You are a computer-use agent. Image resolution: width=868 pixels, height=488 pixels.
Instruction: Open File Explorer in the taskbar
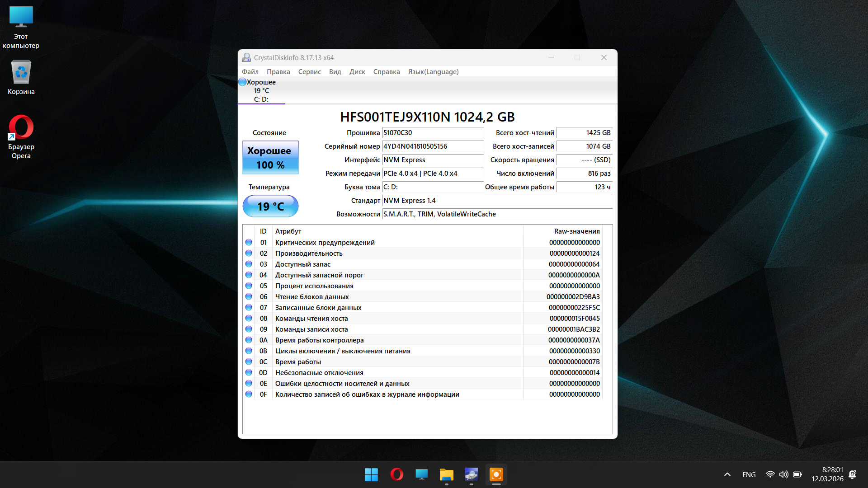coord(446,474)
